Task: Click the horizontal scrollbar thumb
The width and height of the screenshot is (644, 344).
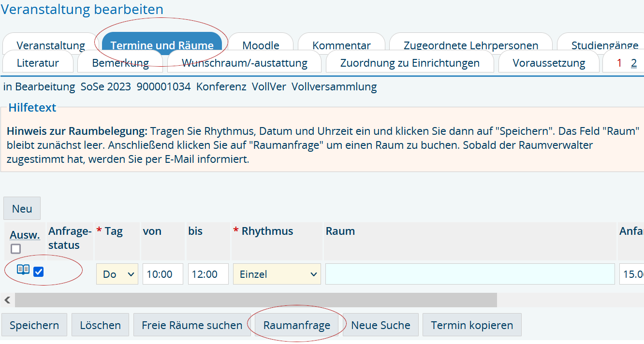Action: pyautogui.click(x=256, y=300)
